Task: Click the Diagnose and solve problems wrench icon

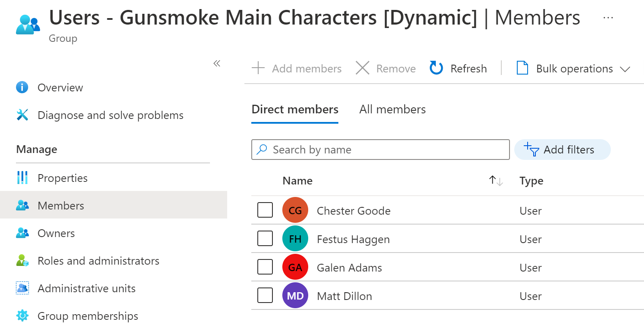Action: 22,115
